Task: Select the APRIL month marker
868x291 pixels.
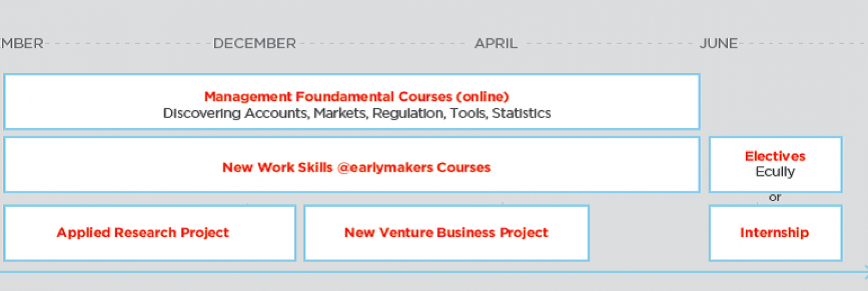Action: 496,43
